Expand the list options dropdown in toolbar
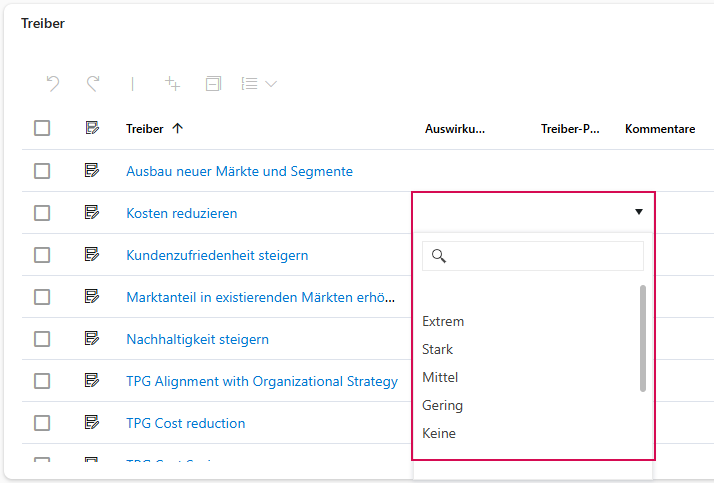 coord(259,84)
